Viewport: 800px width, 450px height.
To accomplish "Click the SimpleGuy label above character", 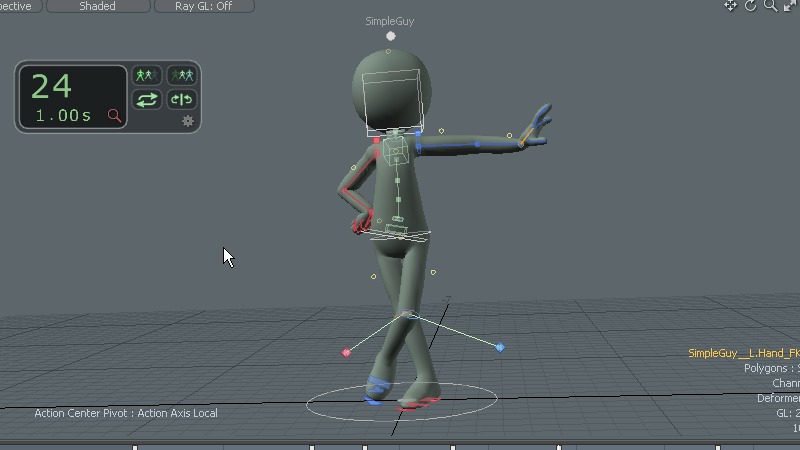I will coord(389,21).
